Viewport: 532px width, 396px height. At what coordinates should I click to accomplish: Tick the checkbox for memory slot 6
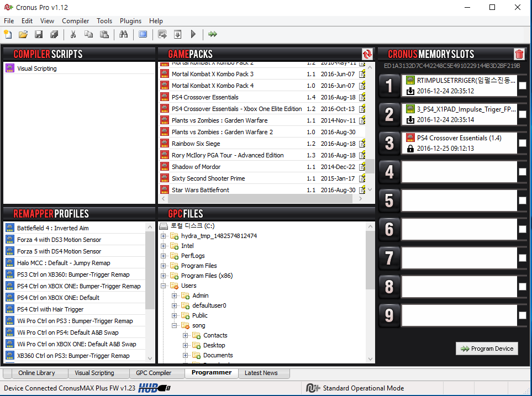[523, 229]
